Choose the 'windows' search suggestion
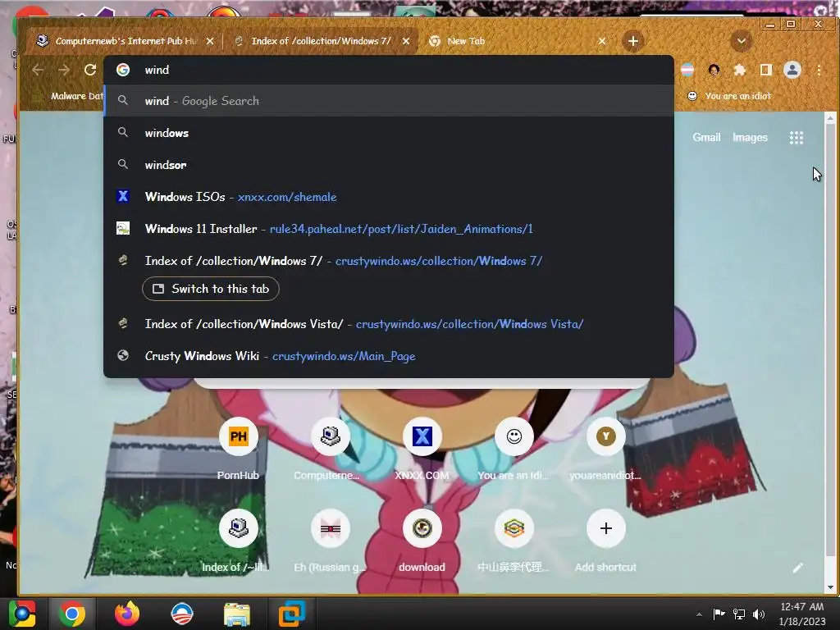 tap(389, 133)
